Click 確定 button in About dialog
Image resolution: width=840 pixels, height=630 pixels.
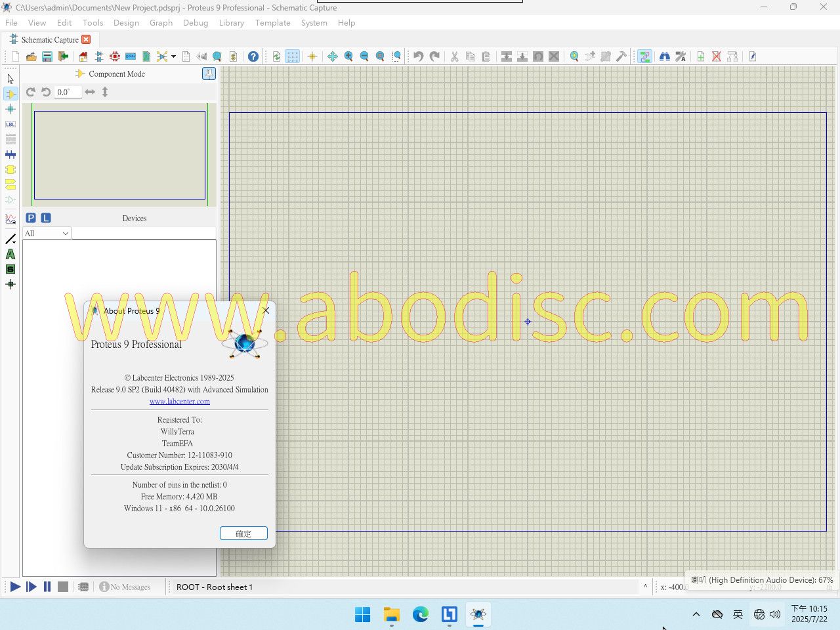click(243, 534)
